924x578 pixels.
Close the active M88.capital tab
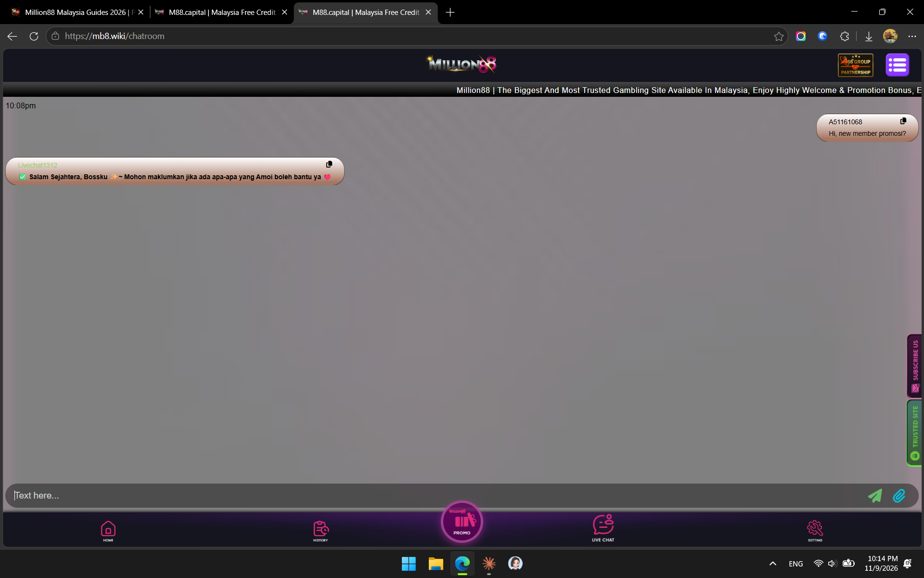428,13
